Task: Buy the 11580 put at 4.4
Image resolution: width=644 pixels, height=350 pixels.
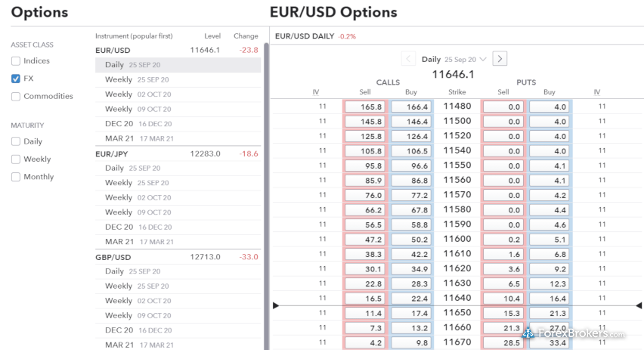Action: [549, 210]
